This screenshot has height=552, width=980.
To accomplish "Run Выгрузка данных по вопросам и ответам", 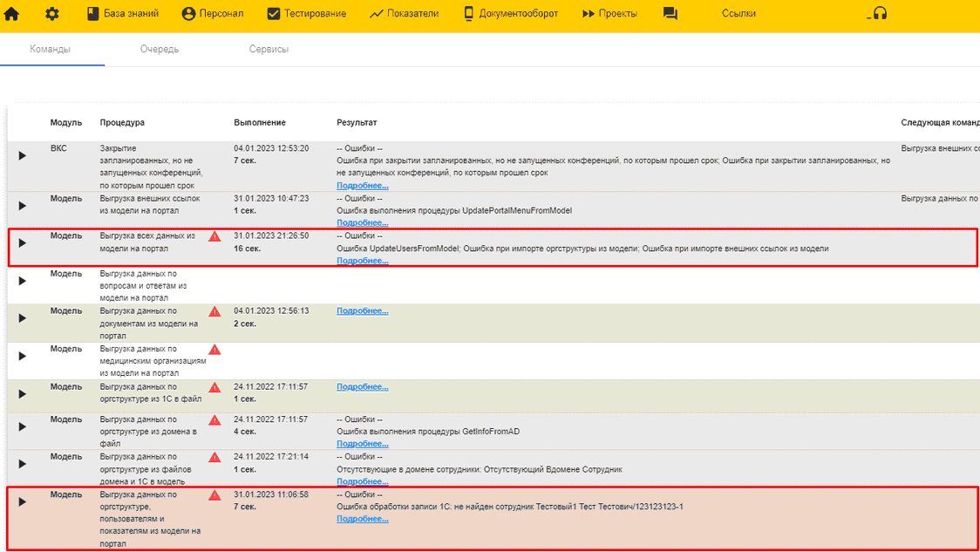I will tap(23, 281).
